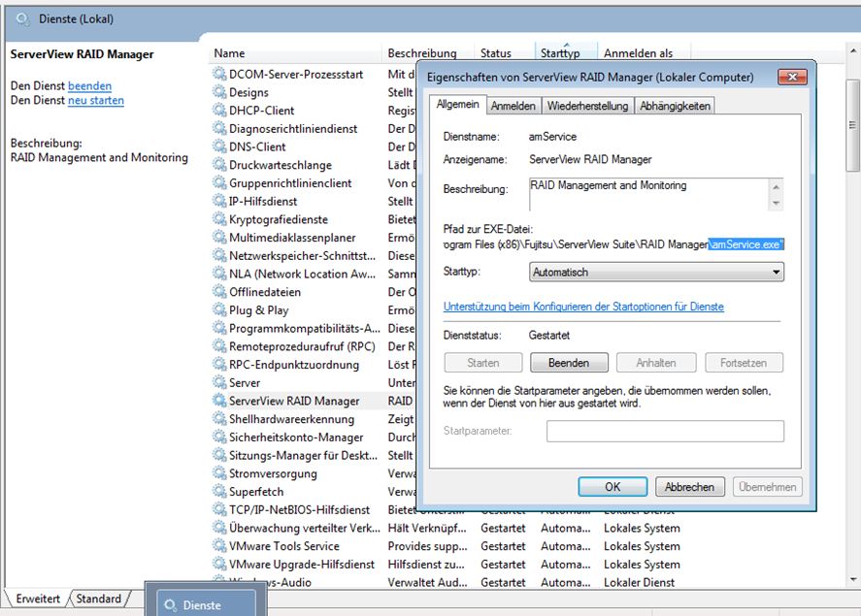Viewport: 861px width, 616px height.
Task: Close the properties dialog with the X button
Action: click(x=792, y=77)
